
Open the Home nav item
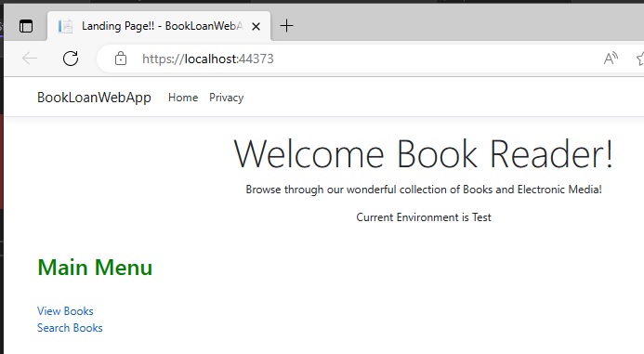(x=183, y=98)
